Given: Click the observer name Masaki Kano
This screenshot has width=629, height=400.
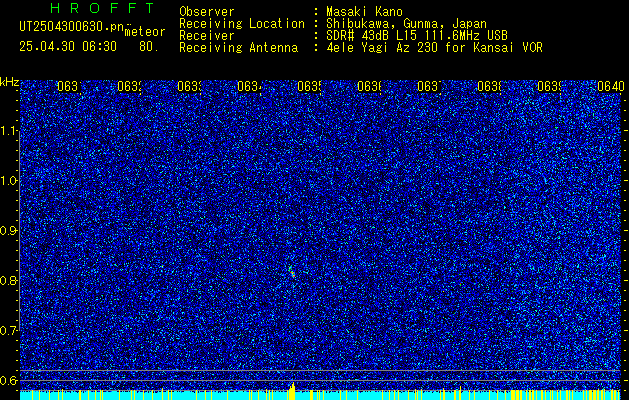Looking at the screenshot, I should click(x=364, y=12).
